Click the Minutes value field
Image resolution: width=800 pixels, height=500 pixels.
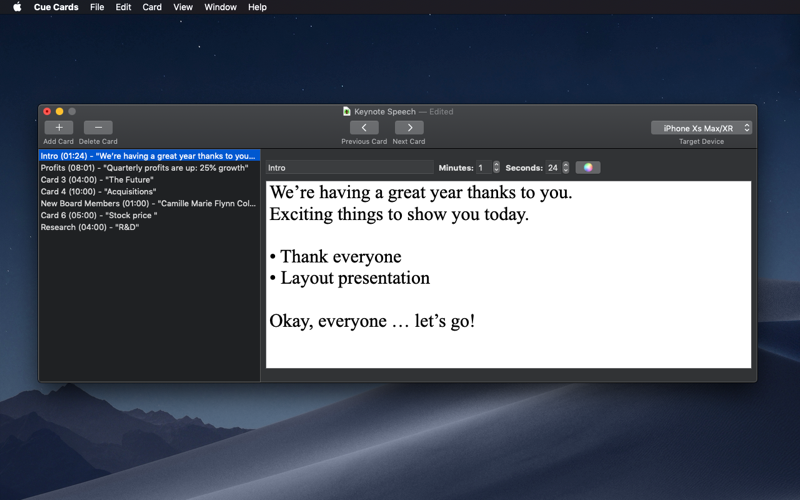point(483,167)
